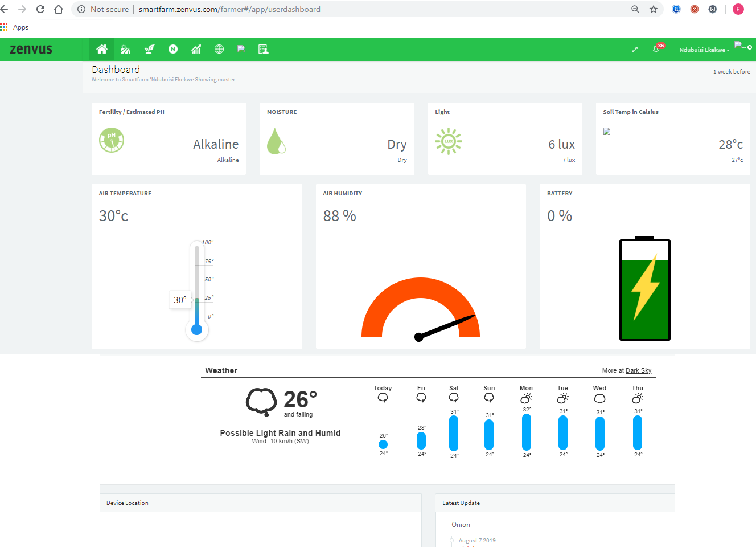Image resolution: width=756 pixels, height=547 pixels.
Task: Click the zenvus logo
Action: [31, 50]
